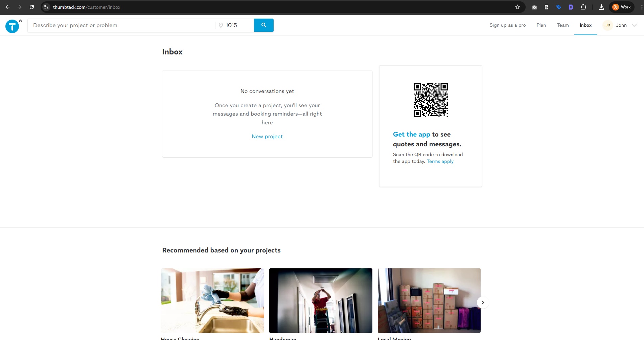Bookmark this page with the star icon
The height and width of the screenshot is (340, 644).
click(517, 7)
